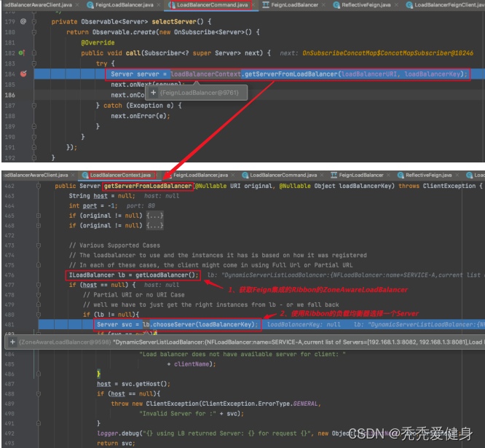485x448 pixels.
Task: Click loadBalancerContext variable on line 184
Action: tap(205, 74)
